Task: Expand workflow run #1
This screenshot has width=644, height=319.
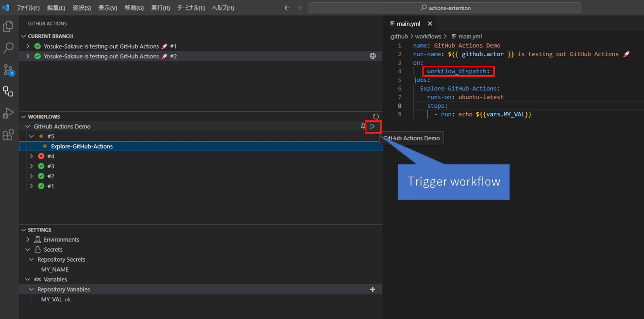Action: coord(31,186)
